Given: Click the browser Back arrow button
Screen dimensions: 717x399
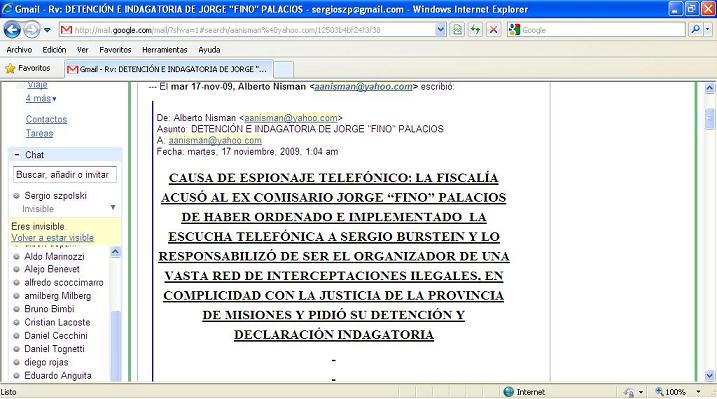Looking at the screenshot, I should (12, 30).
